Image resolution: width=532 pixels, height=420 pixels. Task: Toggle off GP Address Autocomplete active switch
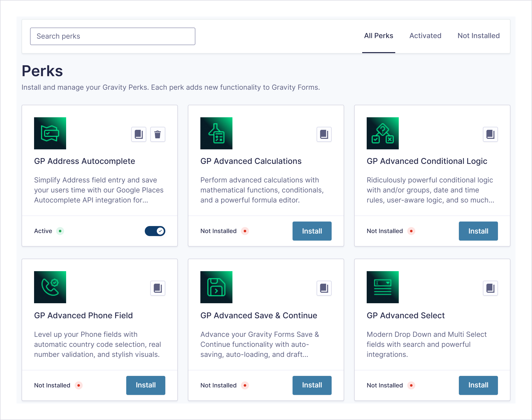155,231
